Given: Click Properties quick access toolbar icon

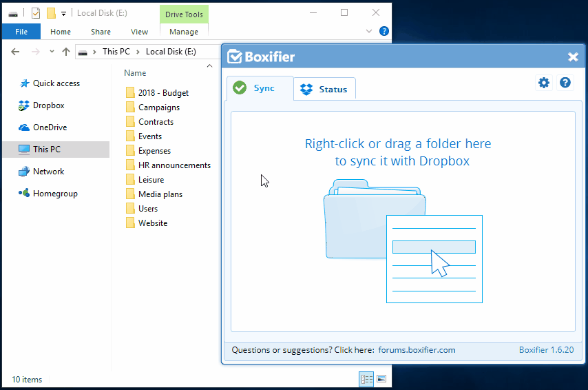Looking at the screenshot, I should point(36,14).
